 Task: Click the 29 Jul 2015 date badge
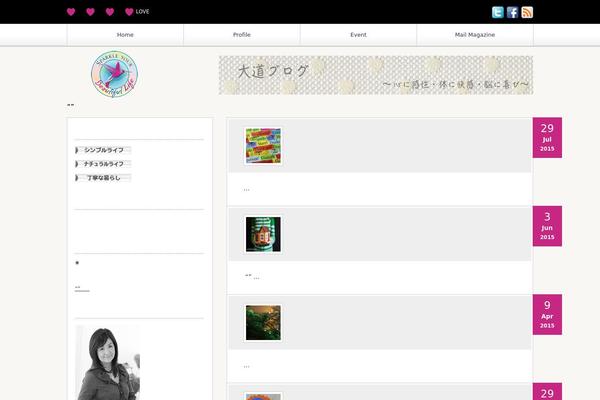[x=547, y=138]
